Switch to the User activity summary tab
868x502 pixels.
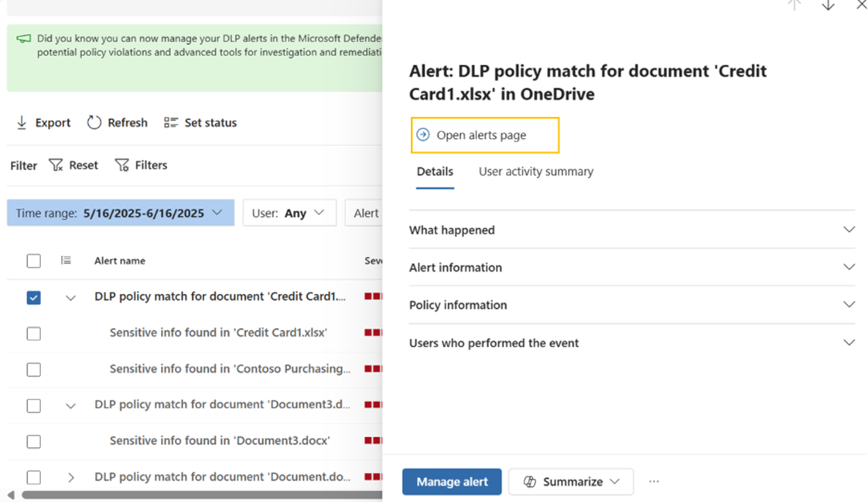click(x=536, y=172)
